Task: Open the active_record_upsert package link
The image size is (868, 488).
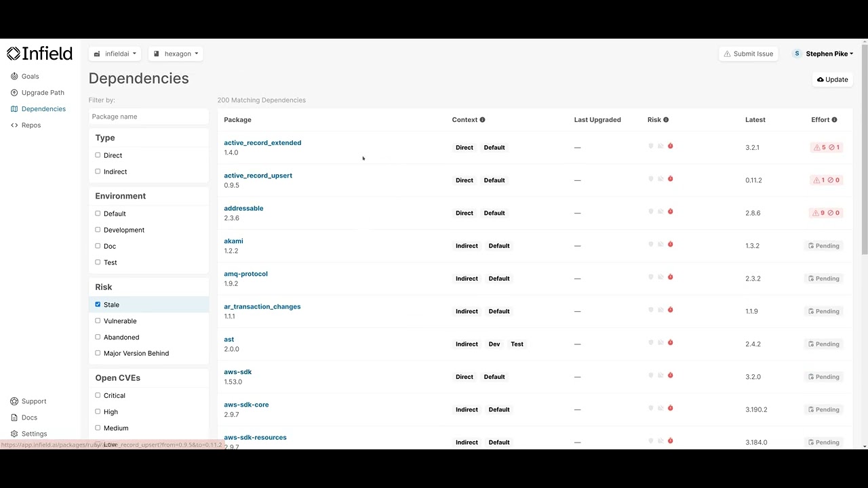Action: pyautogui.click(x=258, y=176)
